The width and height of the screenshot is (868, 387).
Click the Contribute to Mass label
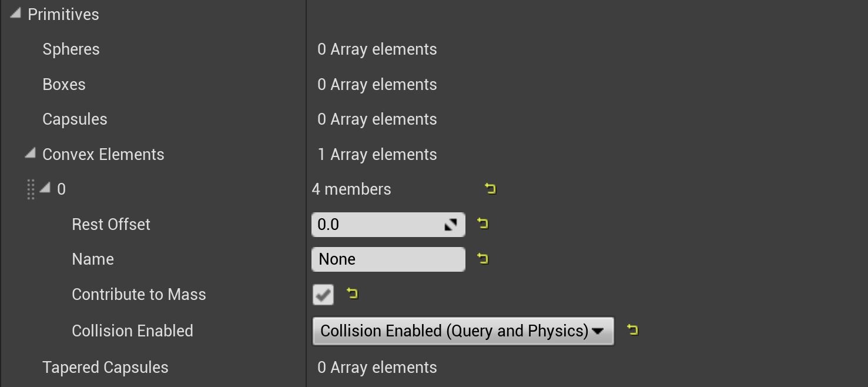coord(139,295)
